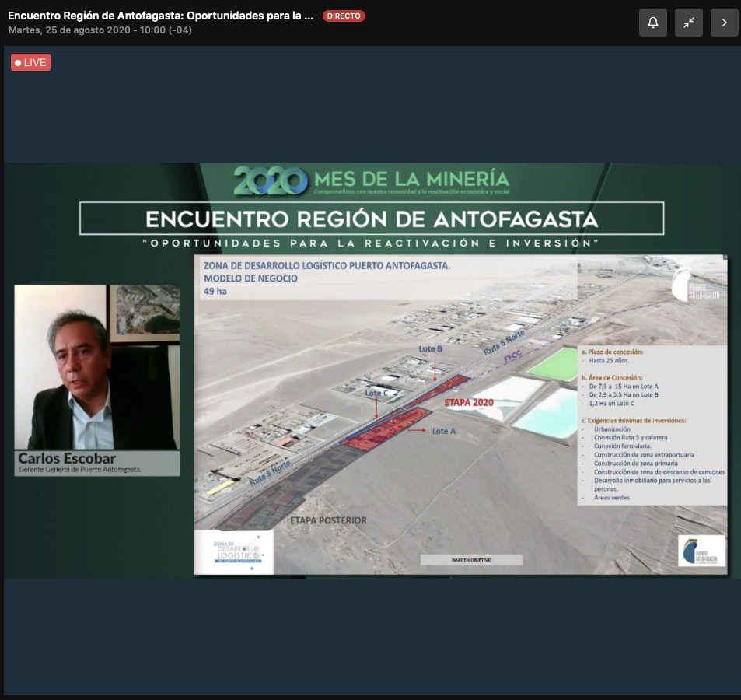Open the truncated event title at top
Image resolution: width=741 pixels, height=700 pixels.
click(x=161, y=16)
